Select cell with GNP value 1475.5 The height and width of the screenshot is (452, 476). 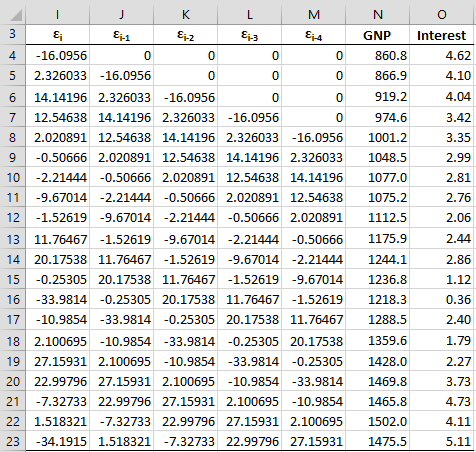pos(377,441)
